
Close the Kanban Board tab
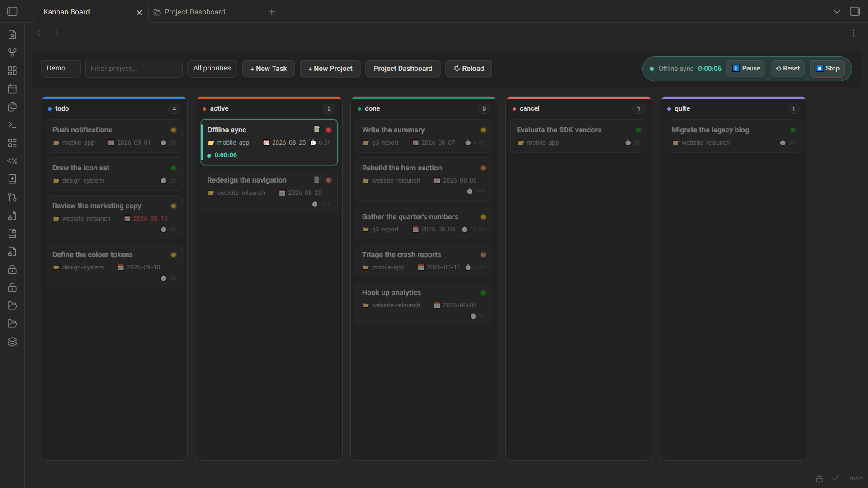[x=139, y=13]
